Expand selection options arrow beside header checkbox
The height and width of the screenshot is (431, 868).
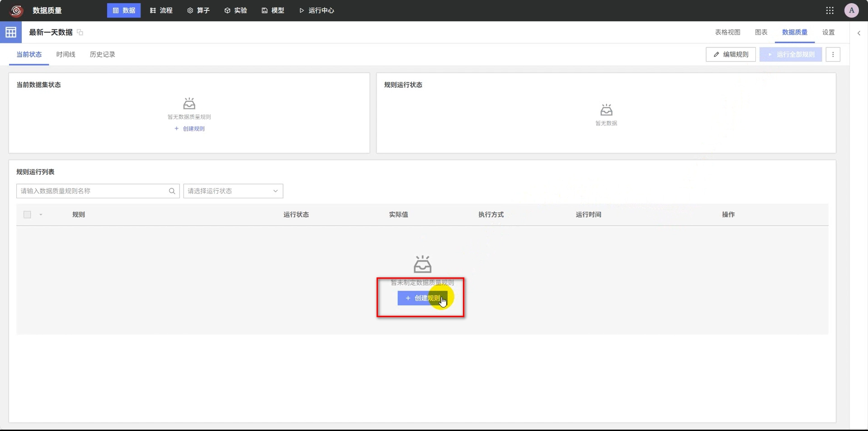point(41,215)
